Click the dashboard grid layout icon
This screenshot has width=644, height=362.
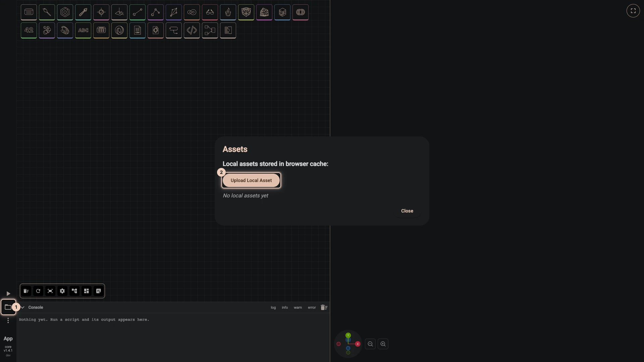tap(87, 291)
